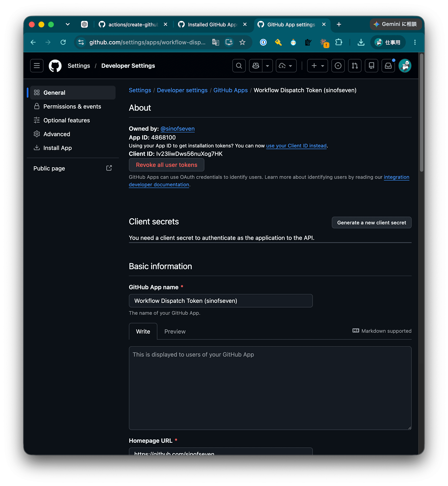Open the yellow highlighter marker extension

[x=278, y=42]
